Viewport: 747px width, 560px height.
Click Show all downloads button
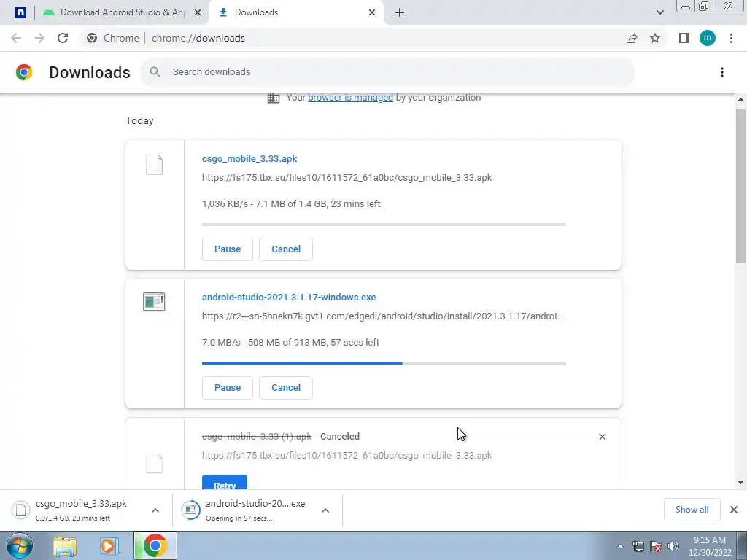(x=692, y=510)
